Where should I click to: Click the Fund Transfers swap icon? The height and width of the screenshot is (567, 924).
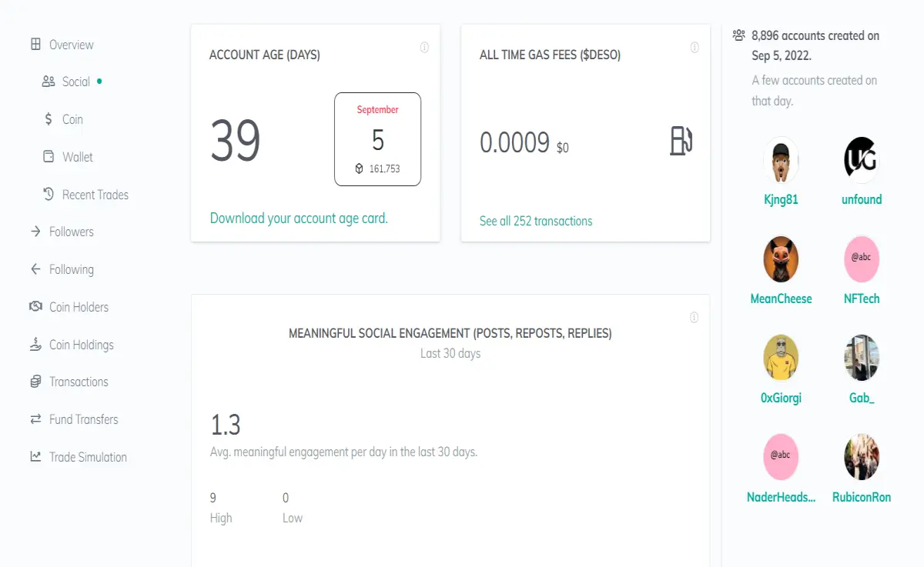pyautogui.click(x=35, y=419)
